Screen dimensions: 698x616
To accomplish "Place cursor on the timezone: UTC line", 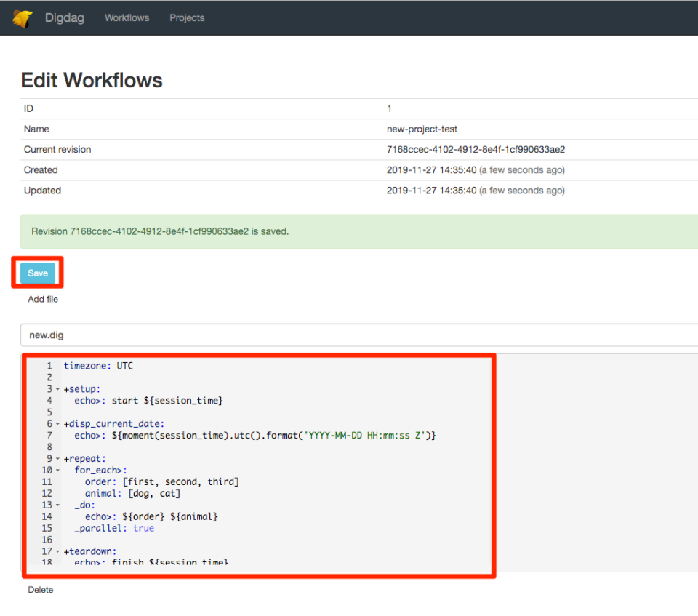I will pos(98,366).
